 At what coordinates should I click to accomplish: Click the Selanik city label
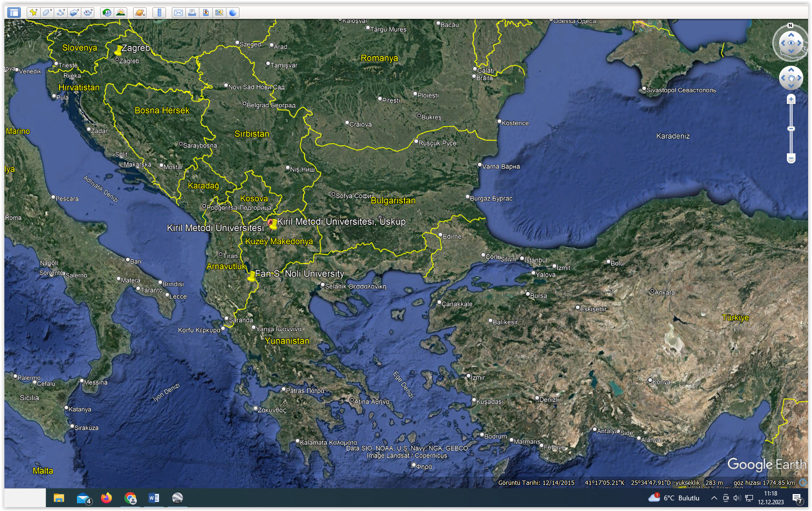(356, 286)
